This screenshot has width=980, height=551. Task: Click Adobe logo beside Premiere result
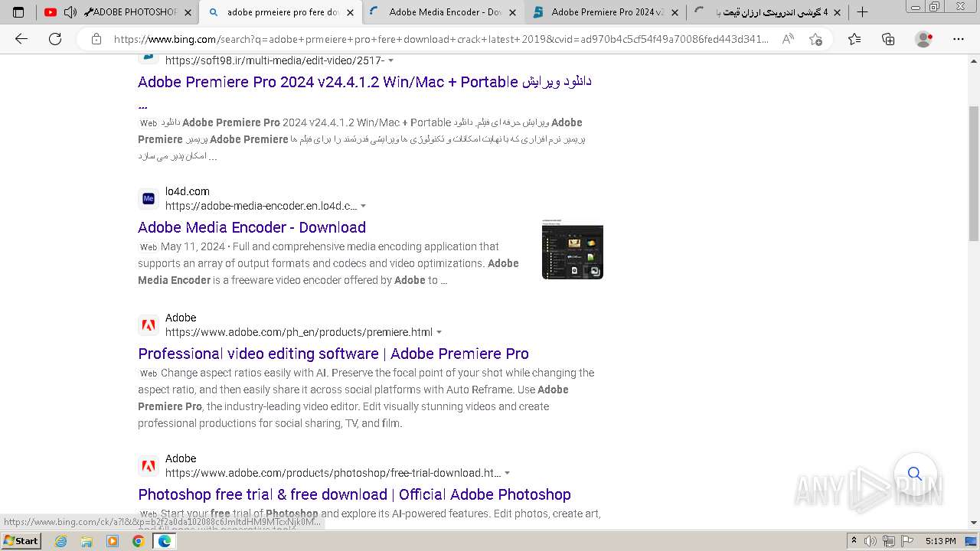pyautogui.click(x=149, y=325)
